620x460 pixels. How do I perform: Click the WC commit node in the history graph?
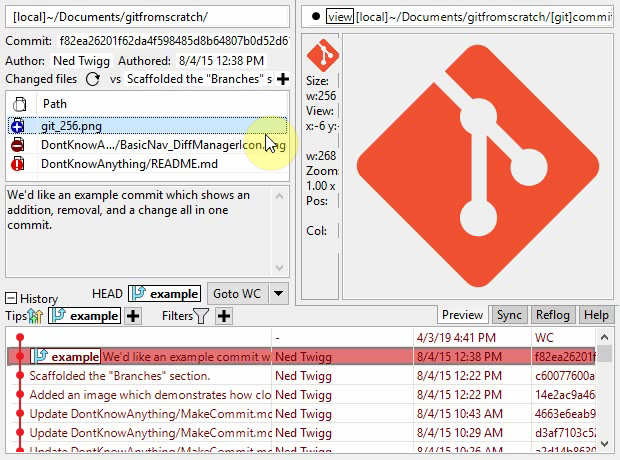(x=20, y=337)
